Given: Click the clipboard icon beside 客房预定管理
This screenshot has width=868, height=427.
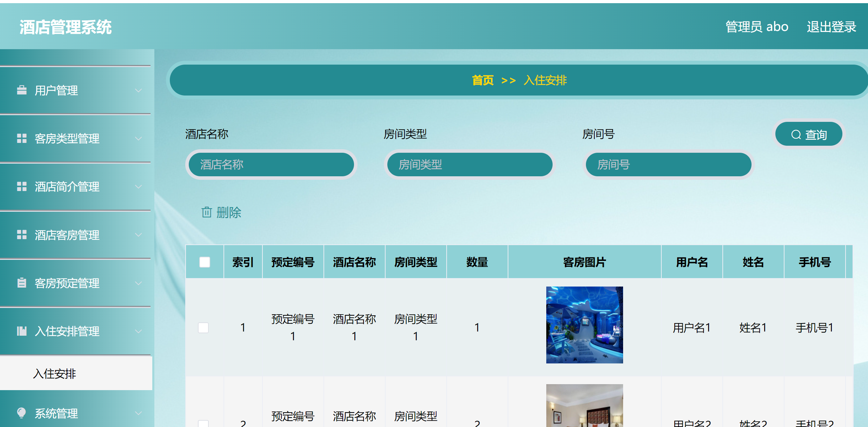Looking at the screenshot, I should click(22, 283).
